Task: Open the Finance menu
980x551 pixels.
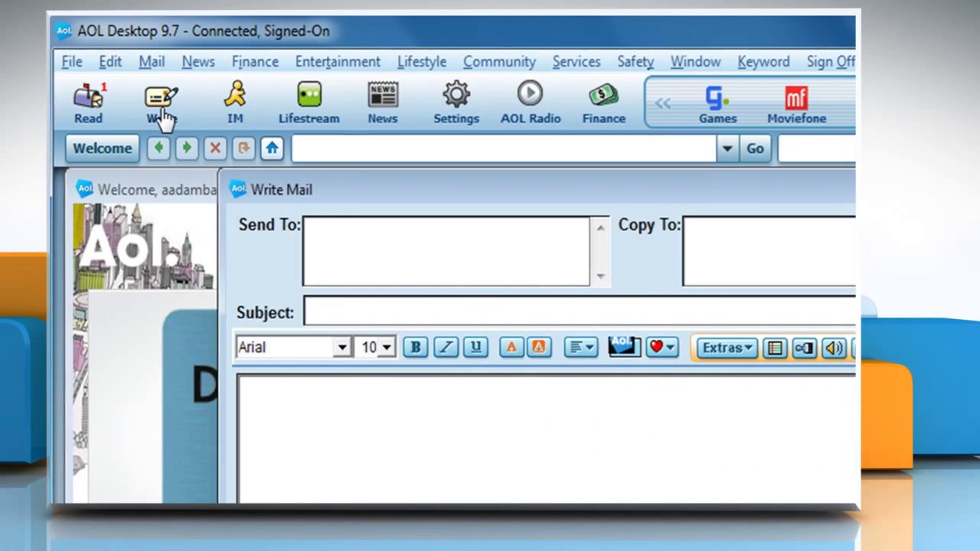Action: [255, 62]
